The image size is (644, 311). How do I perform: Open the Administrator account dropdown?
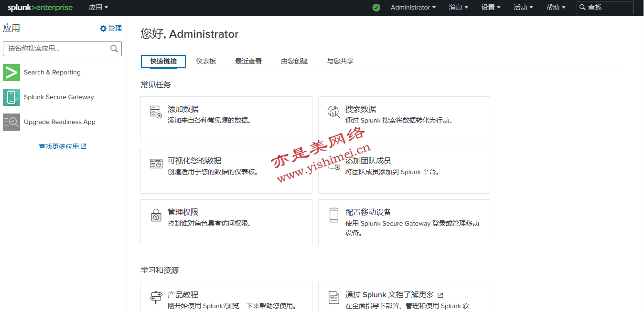(413, 8)
